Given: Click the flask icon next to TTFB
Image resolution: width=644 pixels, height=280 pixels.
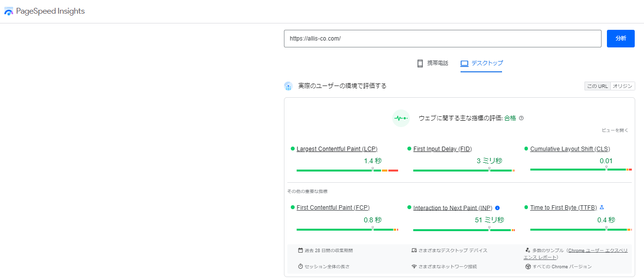Looking at the screenshot, I should (x=602, y=207).
